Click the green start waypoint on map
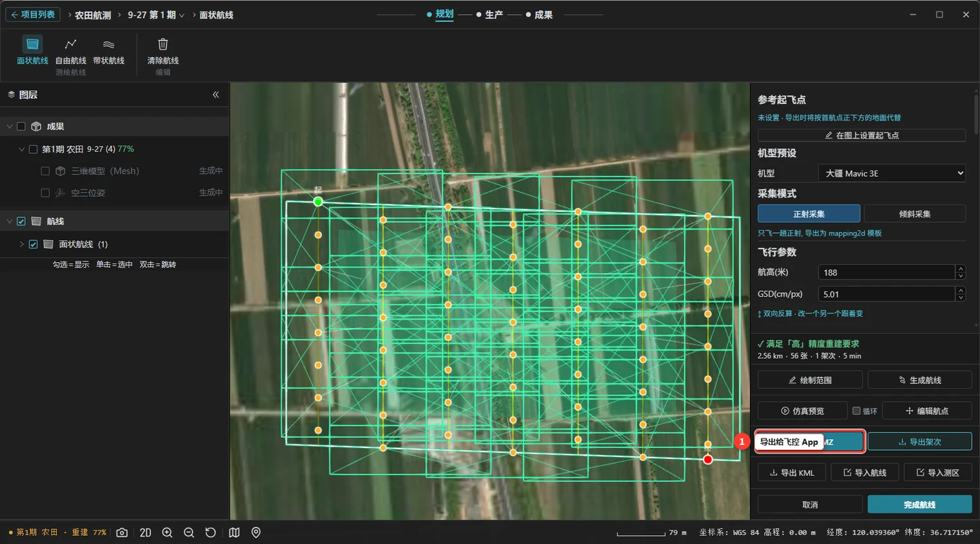Image resolution: width=980 pixels, height=544 pixels. pyautogui.click(x=318, y=202)
